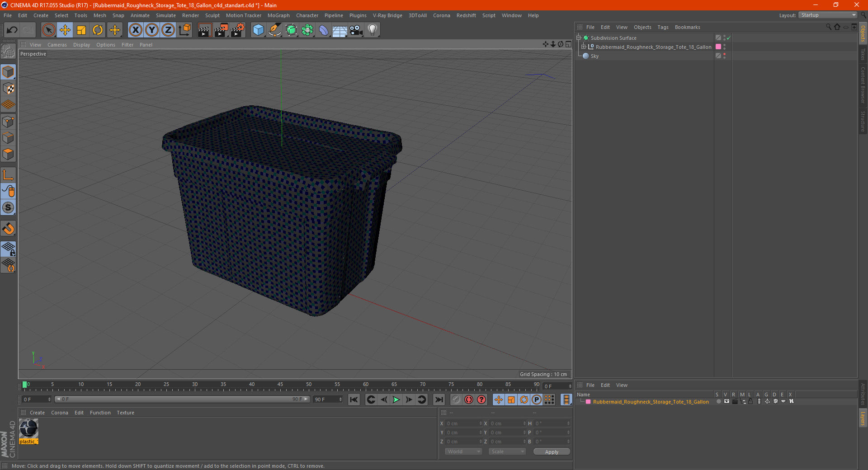868x470 pixels.
Task: Click the Apply button
Action: click(x=552, y=452)
